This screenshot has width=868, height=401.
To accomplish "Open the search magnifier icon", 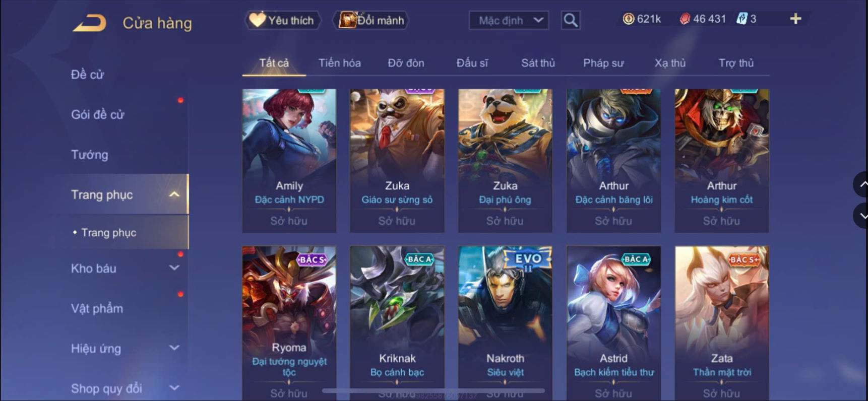I will (x=571, y=20).
